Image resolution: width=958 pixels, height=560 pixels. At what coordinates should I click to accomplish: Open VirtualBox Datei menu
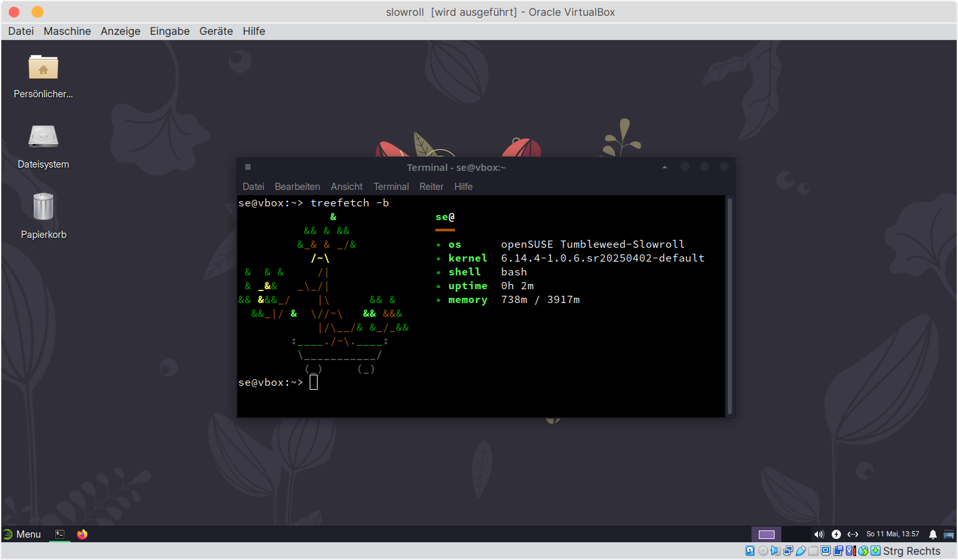tap(21, 31)
